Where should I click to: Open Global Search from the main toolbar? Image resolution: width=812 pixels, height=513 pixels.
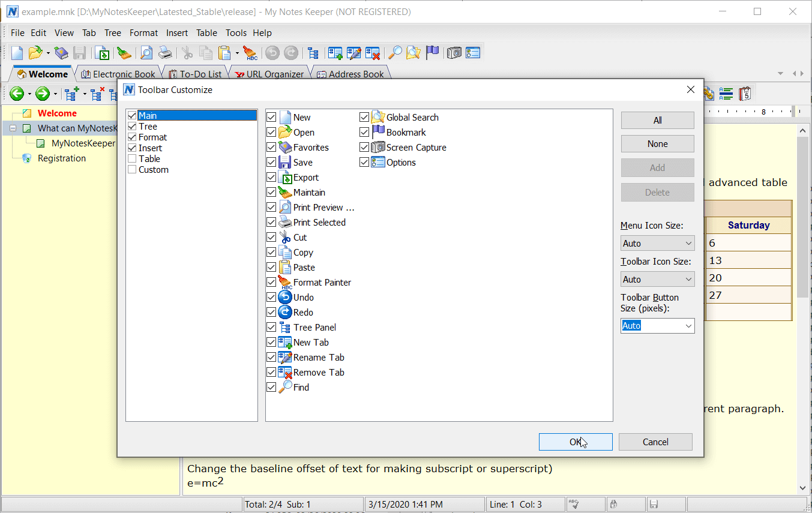pyautogui.click(x=414, y=53)
